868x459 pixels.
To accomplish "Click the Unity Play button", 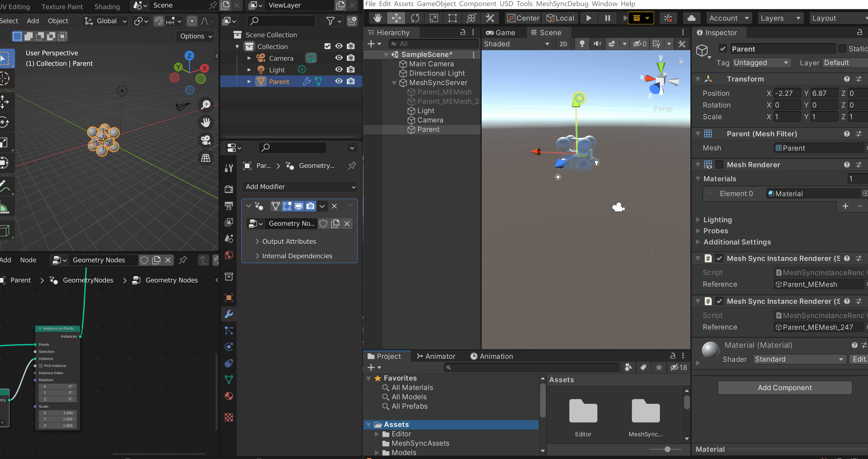I will [589, 18].
